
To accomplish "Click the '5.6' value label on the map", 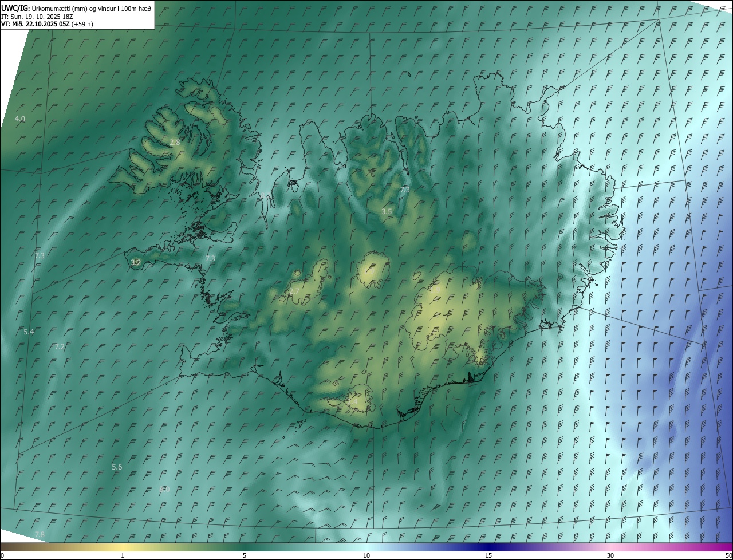I will click(117, 467).
